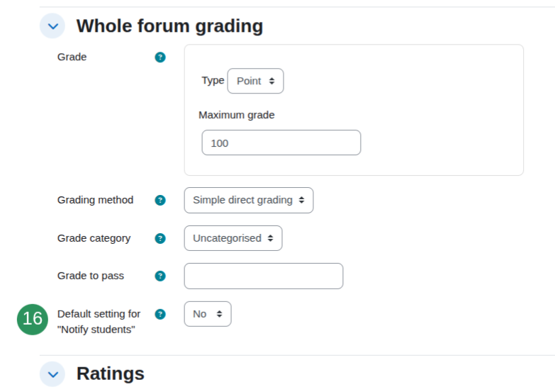
Task: Open the Simple direct grading dropdown
Action: 249,200
